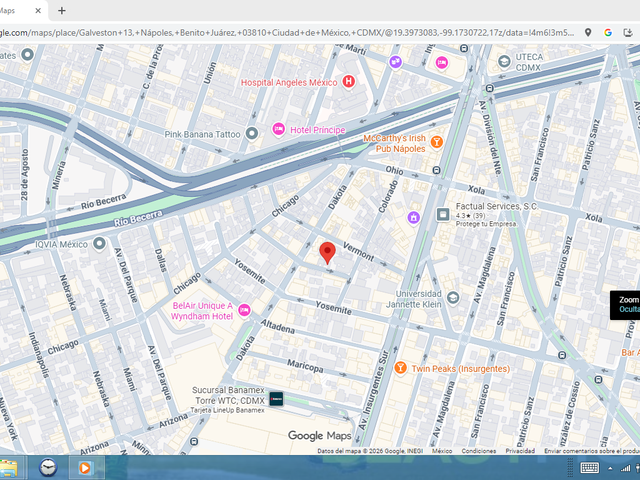This screenshot has width=640, height=480.
Task: Click McCarthy's Irish Pub cocktail icon
Action: tap(436, 142)
